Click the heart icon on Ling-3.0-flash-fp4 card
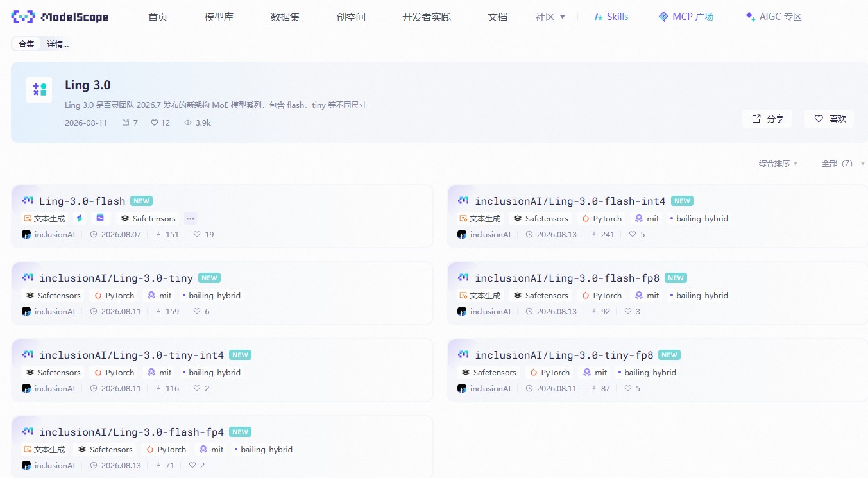The image size is (868, 478). point(192,465)
